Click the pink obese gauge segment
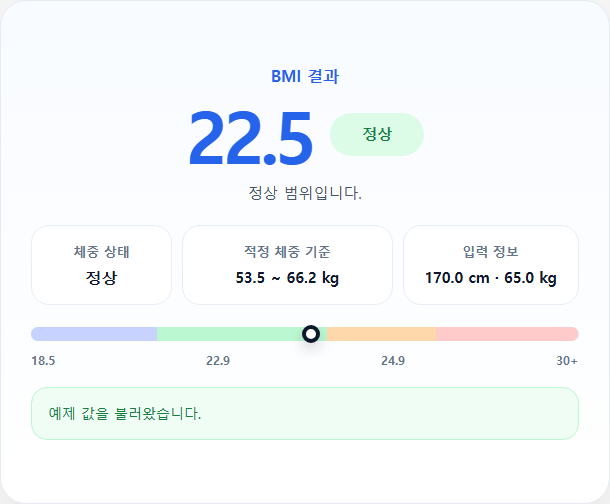Image resolution: width=610 pixels, height=504 pixels. 507,334
